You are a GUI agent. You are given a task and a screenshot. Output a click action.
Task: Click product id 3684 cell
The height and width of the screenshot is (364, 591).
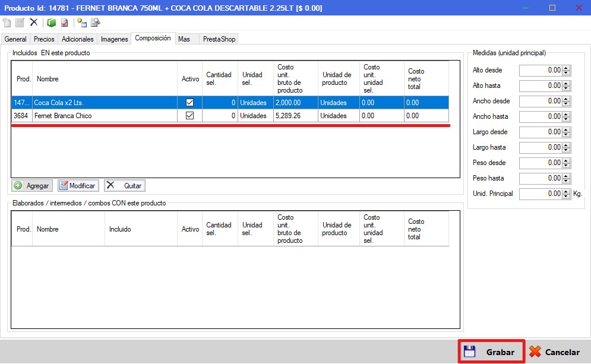[22, 116]
